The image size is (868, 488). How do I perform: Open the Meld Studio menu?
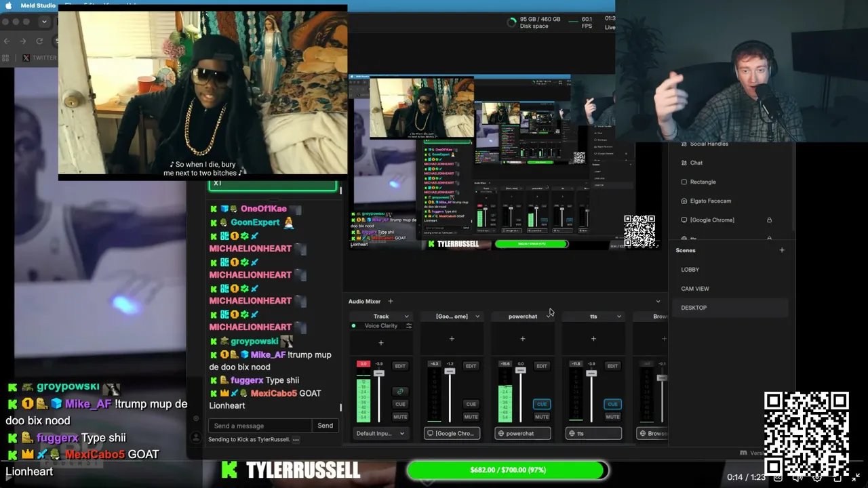[37, 5]
